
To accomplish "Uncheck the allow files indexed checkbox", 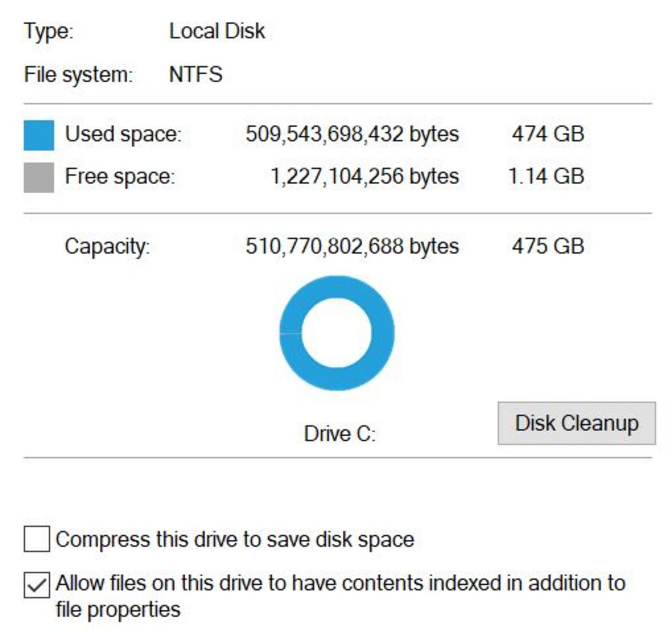I will pos(36,585).
